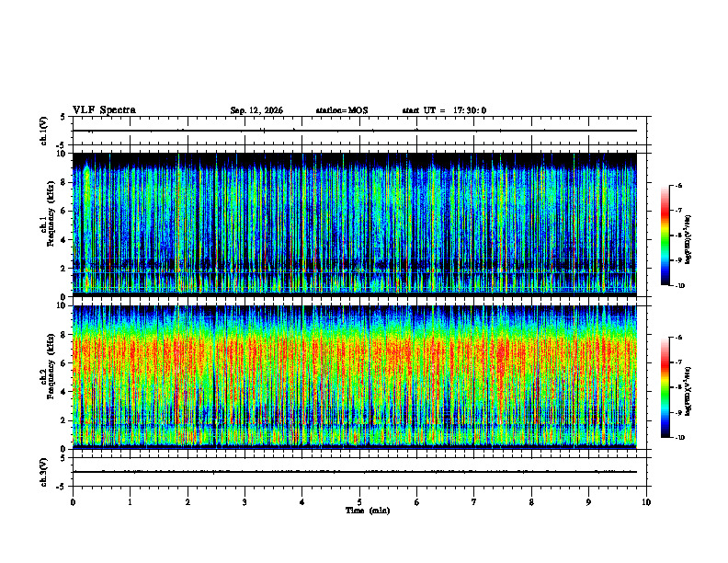Click the 9 minute tick on time axis
This screenshot has height=563, width=728.
point(588,502)
